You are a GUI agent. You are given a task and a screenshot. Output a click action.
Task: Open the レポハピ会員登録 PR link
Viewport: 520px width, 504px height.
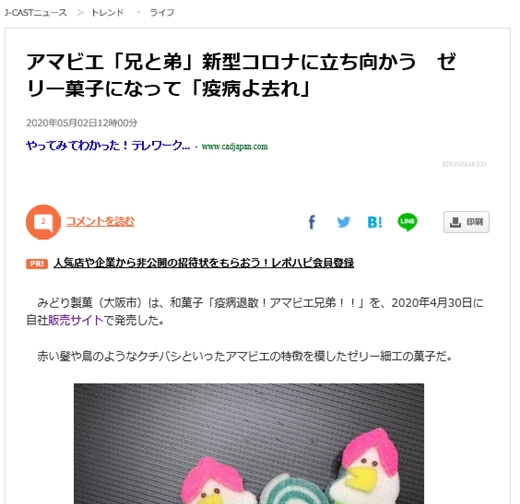(x=204, y=263)
